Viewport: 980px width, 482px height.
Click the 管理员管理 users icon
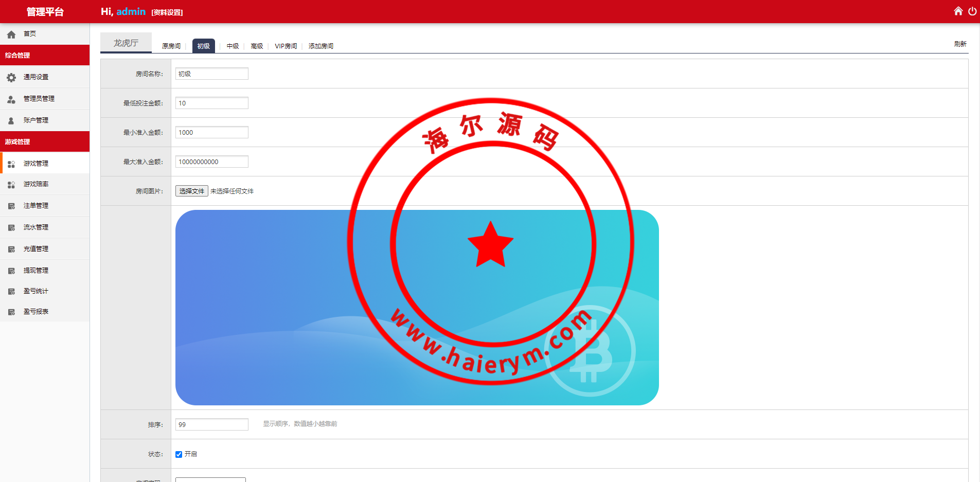pyautogui.click(x=11, y=99)
